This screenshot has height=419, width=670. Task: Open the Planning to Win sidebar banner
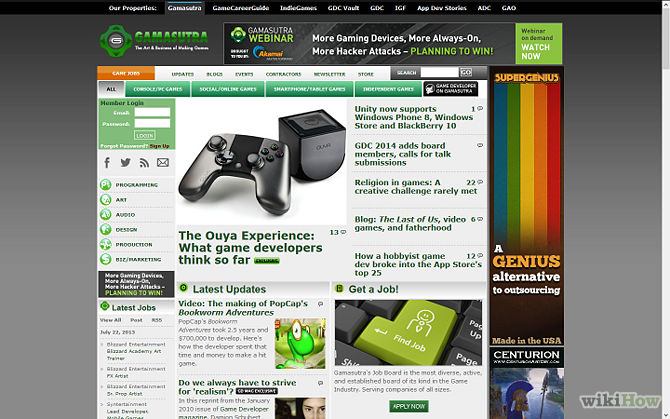pos(136,284)
